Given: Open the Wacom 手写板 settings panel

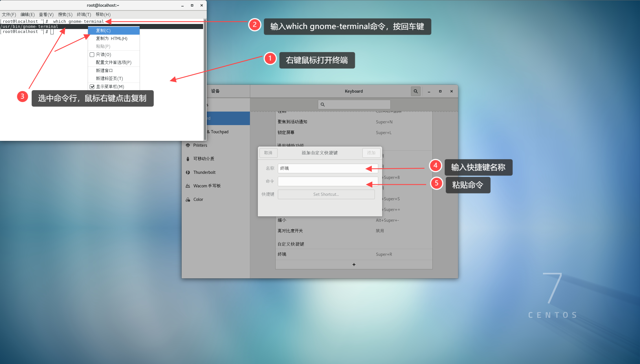Looking at the screenshot, I should (216, 186).
